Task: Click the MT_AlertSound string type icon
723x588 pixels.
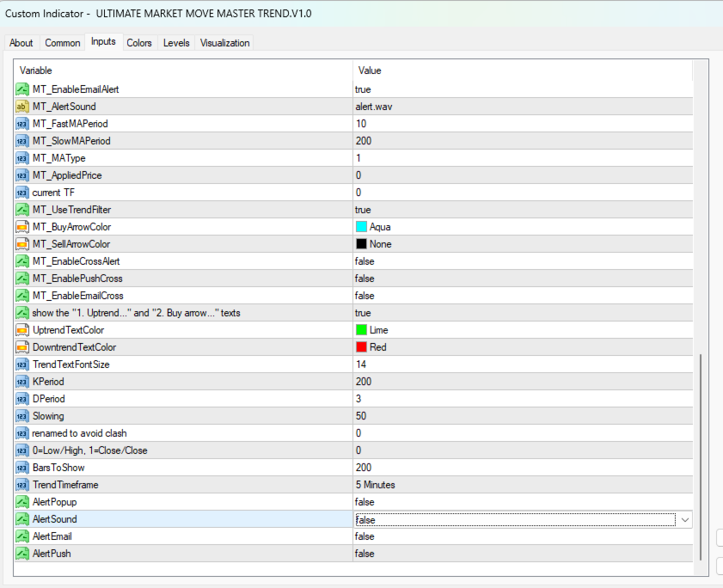Action: point(22,107)
